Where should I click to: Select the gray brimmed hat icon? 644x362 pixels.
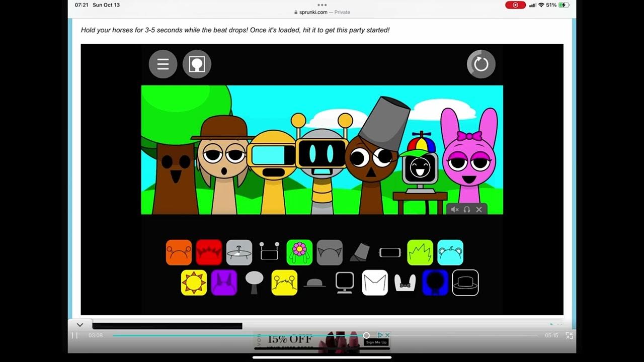pos(314,283)
